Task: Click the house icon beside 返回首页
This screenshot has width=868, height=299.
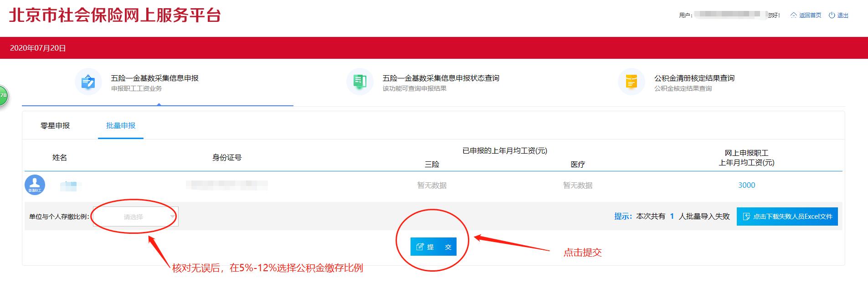Action: 794,15
